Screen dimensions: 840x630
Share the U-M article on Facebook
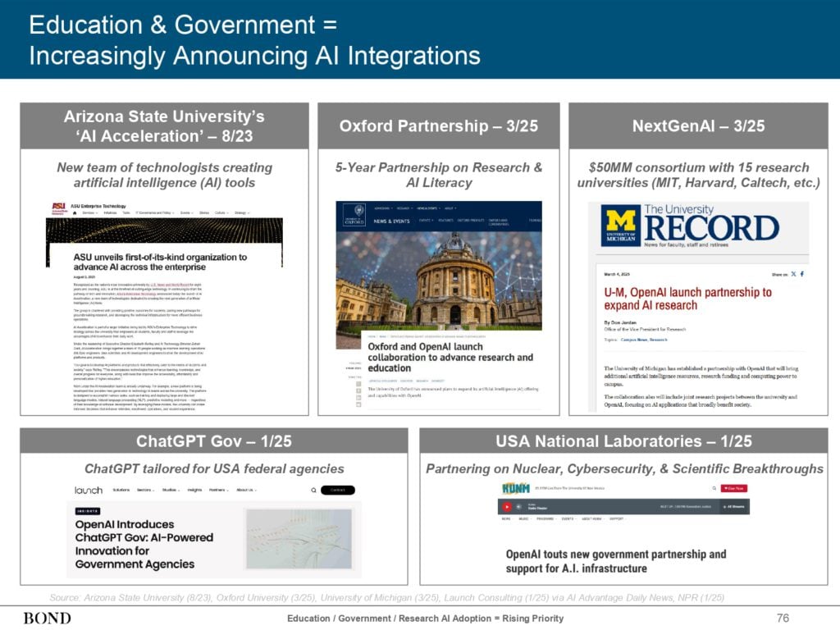click(802, 274)
